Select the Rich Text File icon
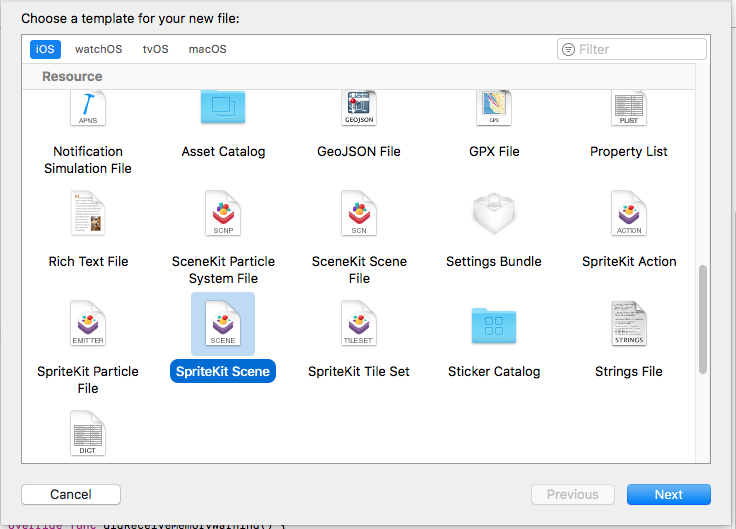Viewport: 736px width, 529px height. tap(88, 213)
